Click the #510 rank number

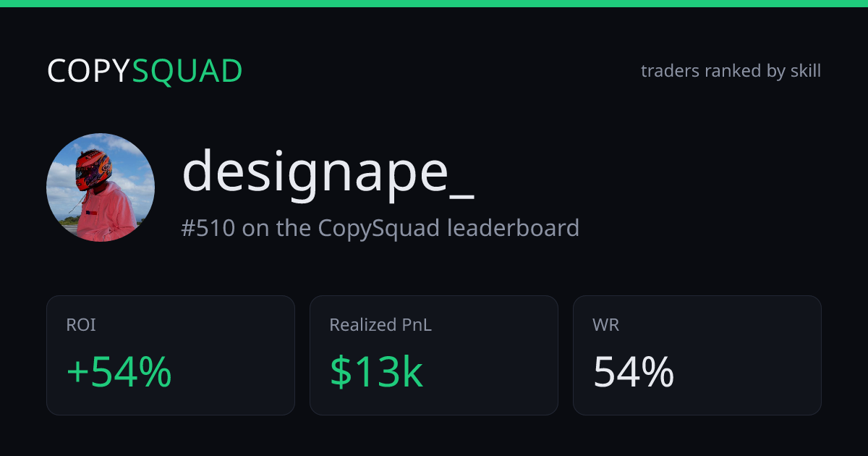pyautogui.click(x=208, y=228)
